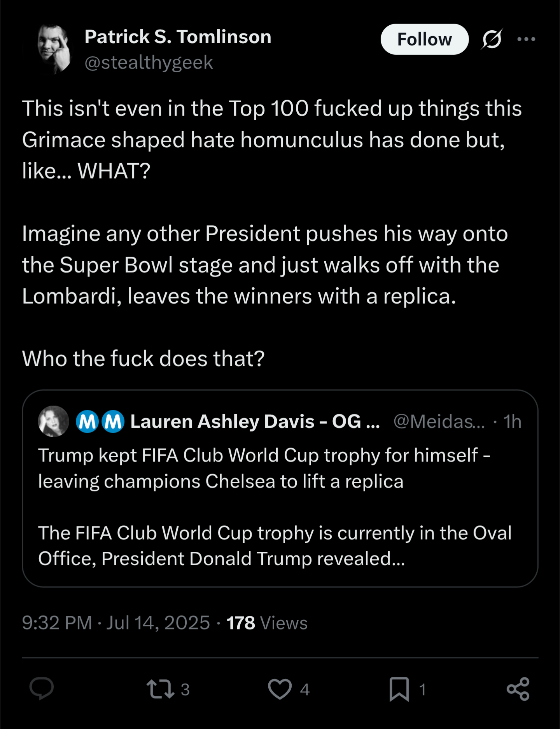560x729 pixels.
Task: Open Patrick S. Tomlinson profile picture
Action: pos(54,49)
